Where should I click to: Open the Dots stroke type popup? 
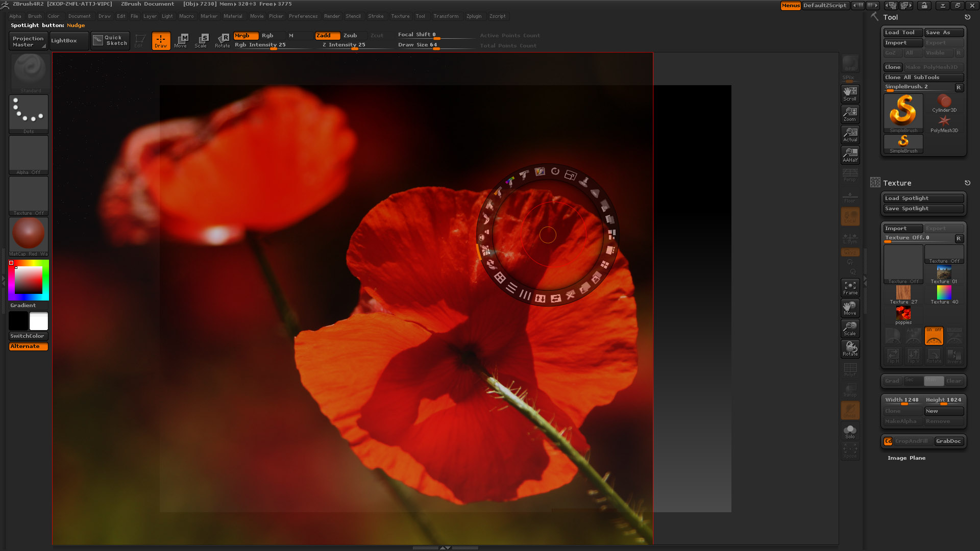tap(29, 113)
